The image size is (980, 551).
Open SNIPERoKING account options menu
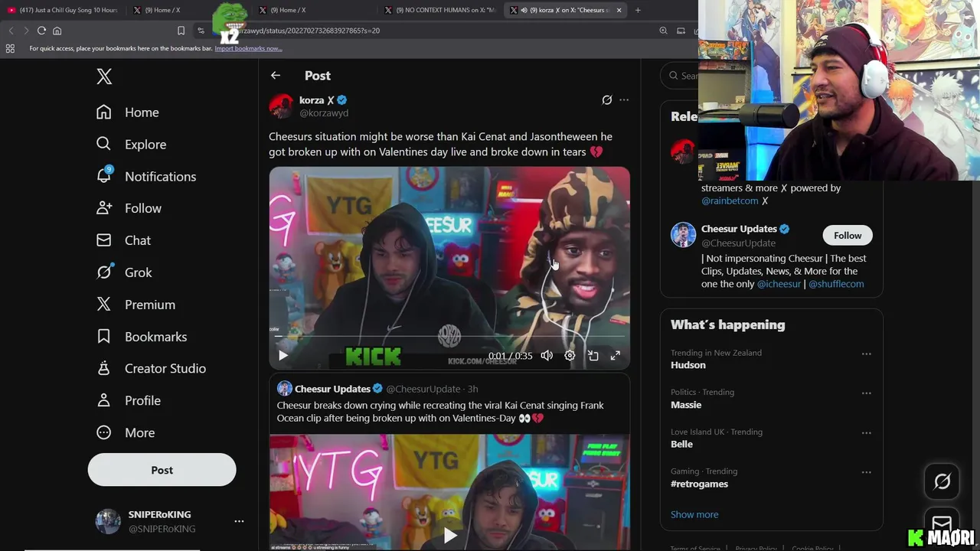coord(239,521)
